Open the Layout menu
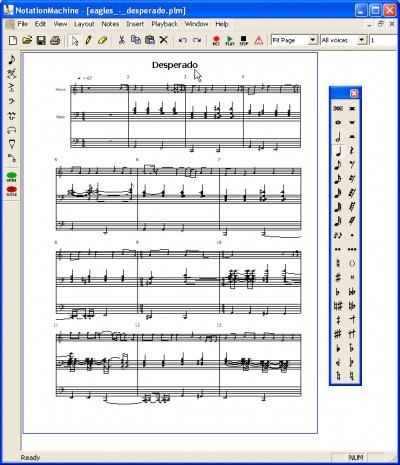Image resolution: width=400 pixels, height=465 pixels. pyautogui.click(x=84, y=24)
